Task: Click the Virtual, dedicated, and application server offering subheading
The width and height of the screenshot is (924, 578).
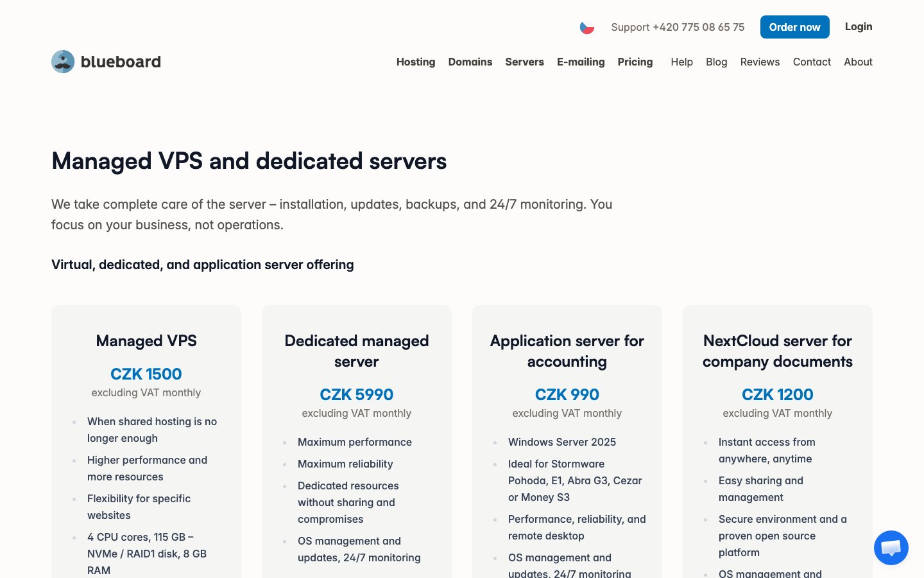Action: (x=203, y=265)
